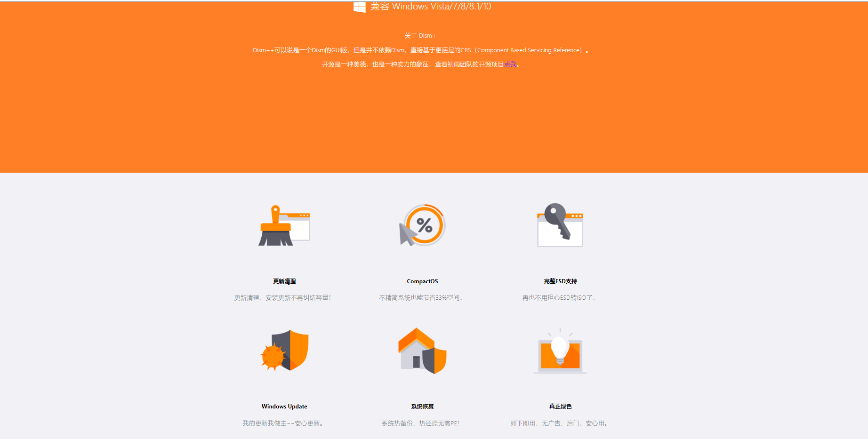The height and width of the screenshot is (439, 868).
Task: Click the lightbulb laptop green software icon
Action: (x=560, y=351)
